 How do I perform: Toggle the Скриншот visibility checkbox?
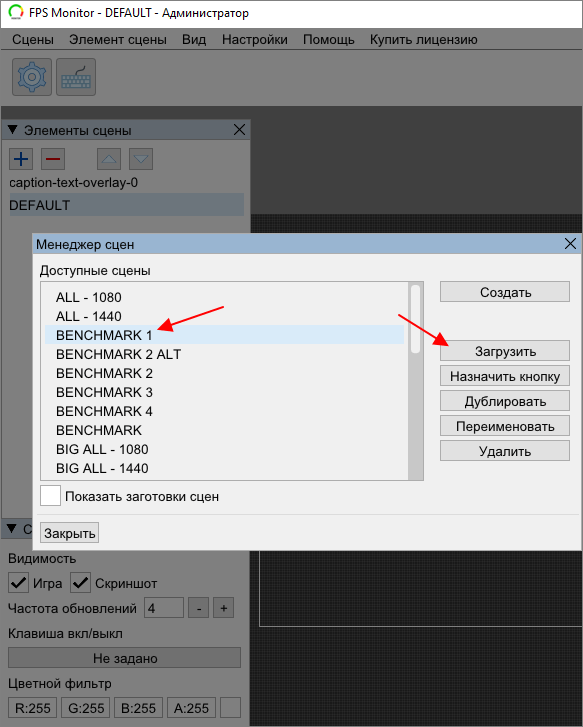80,583
